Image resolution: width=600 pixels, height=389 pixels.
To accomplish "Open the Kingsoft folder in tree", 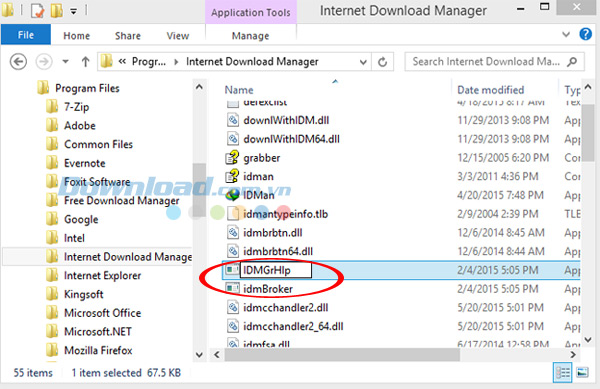I will click(83, 294).
